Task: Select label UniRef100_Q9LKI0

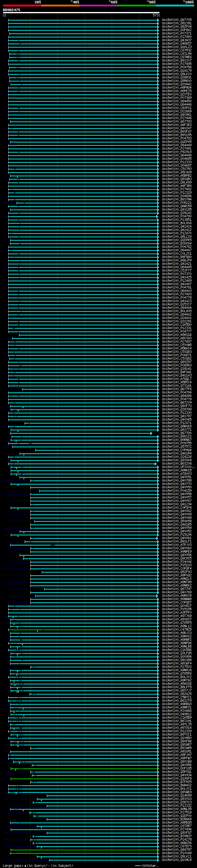Action: coord(177,74)
